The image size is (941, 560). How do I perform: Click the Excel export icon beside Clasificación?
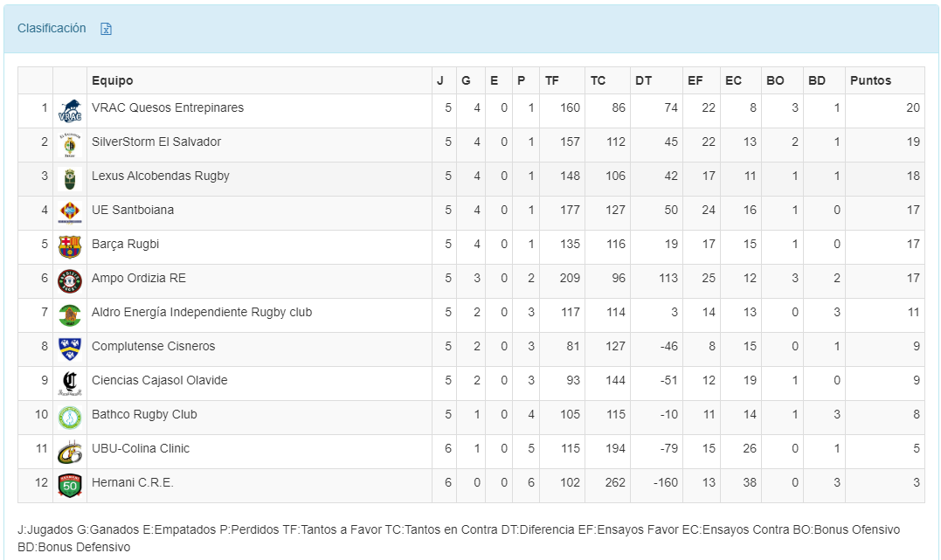(107, 29)
